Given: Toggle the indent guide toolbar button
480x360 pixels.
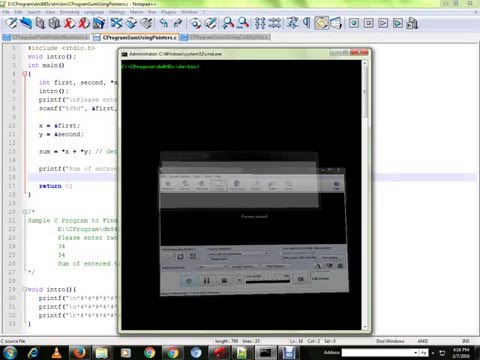Looking at the screenshot, I should tap(321, 23).
